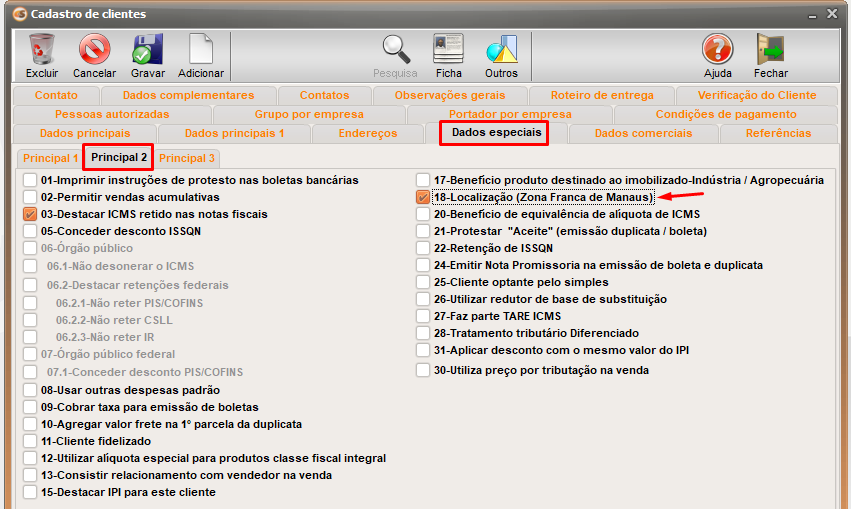Add a new client with Adicionar
This screenshot has width=851, height=509.
(201, 50)
